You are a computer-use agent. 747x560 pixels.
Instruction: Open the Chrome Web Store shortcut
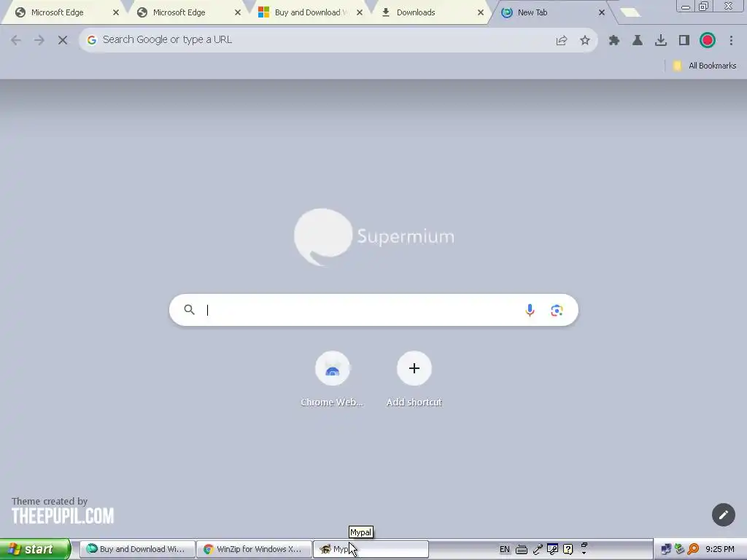click(x=332, y=379)
